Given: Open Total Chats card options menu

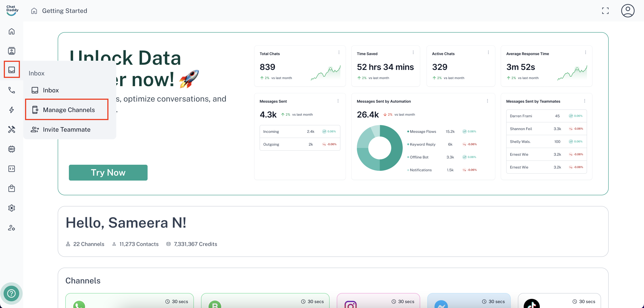Looking at the screenshot, I should [339, 52].
